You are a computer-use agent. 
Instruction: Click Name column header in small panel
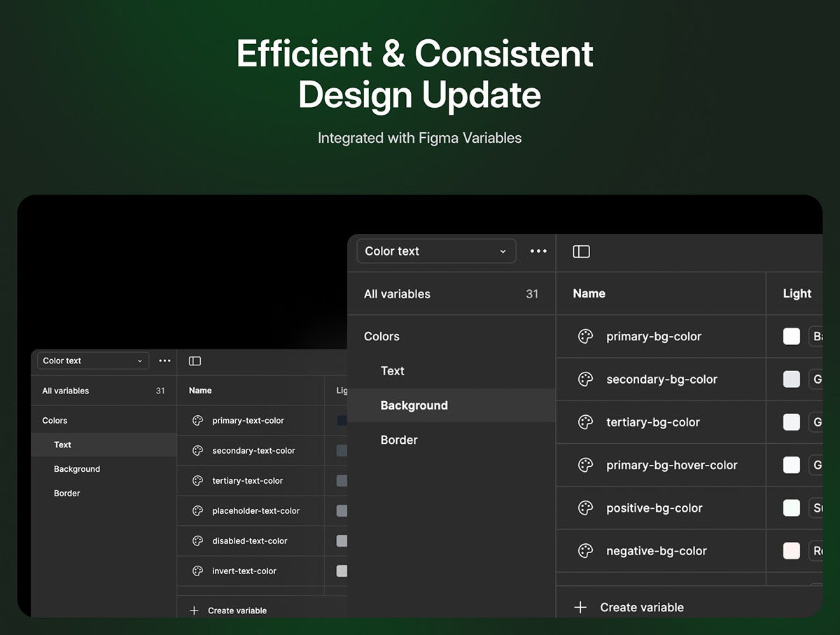200,391
